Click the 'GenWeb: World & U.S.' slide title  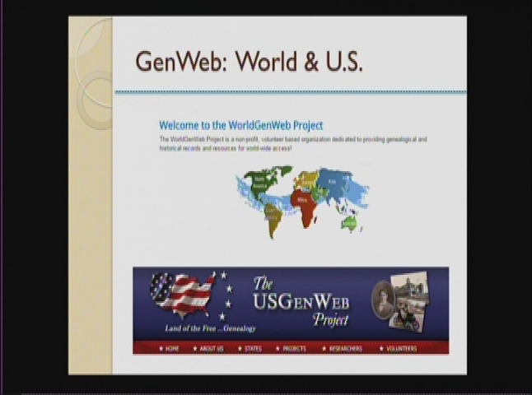coord(249,62)
